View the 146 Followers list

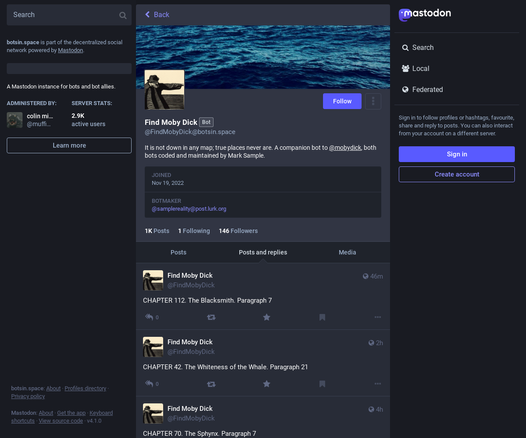pyautogui.click(x=238, y=231)
